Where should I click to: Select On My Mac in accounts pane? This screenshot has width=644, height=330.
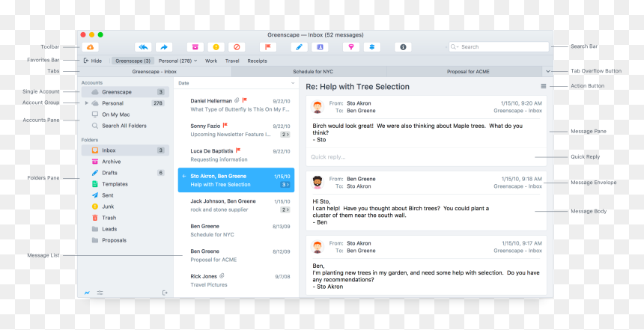point(125,114)
